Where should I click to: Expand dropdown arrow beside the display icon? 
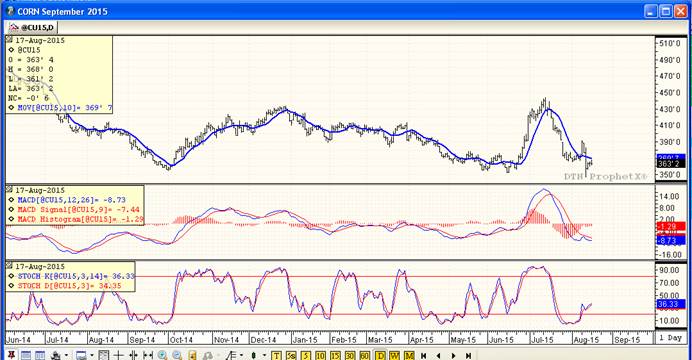click(92, 356)
